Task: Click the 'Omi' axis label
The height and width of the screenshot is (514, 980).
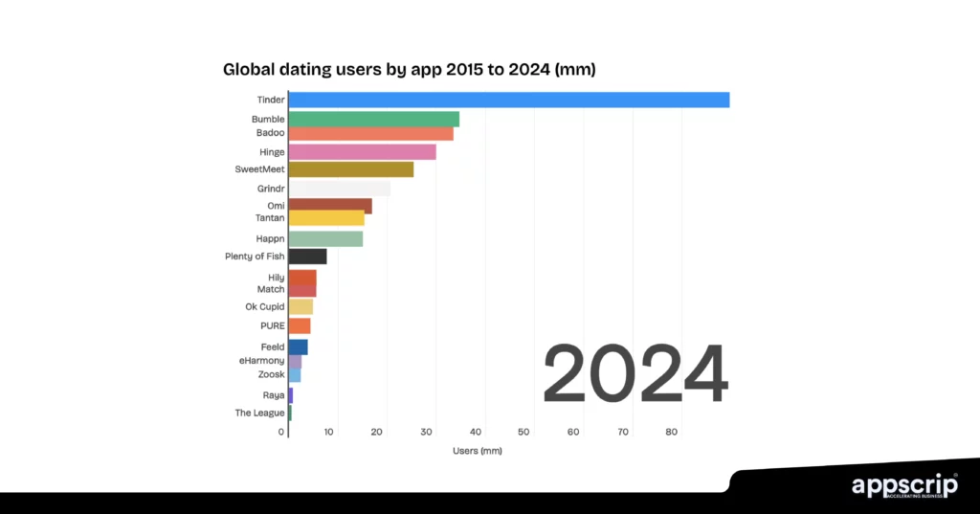Action: coord(276,206)
